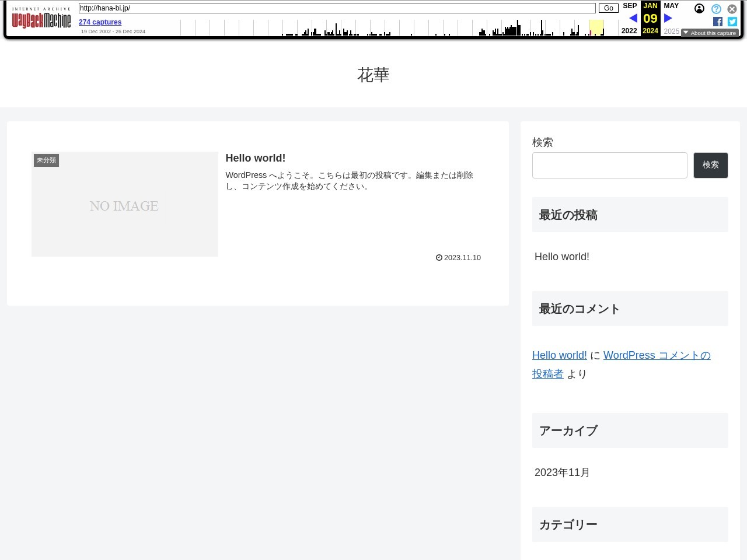Open the WordPress コメントの投稿者 link
This screenshot has height=560, width=747.
pos(657,355)
